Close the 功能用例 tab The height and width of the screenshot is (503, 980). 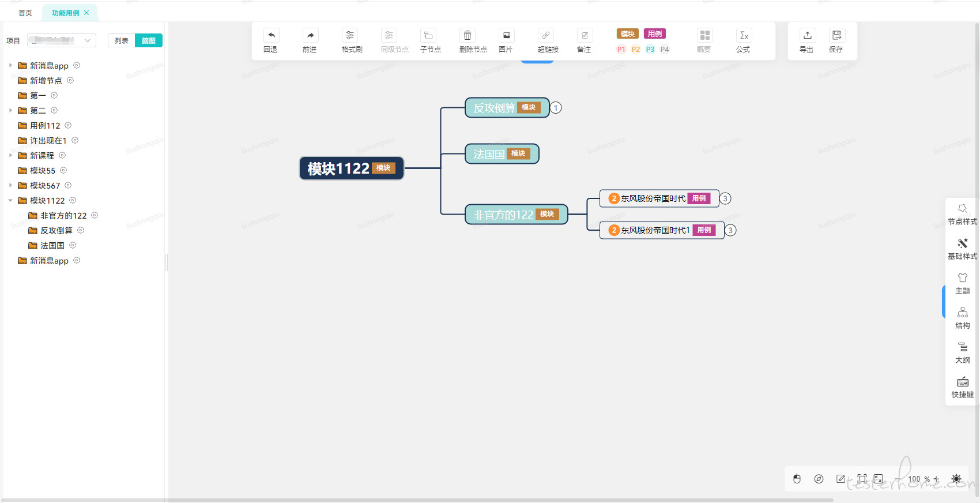86,13
